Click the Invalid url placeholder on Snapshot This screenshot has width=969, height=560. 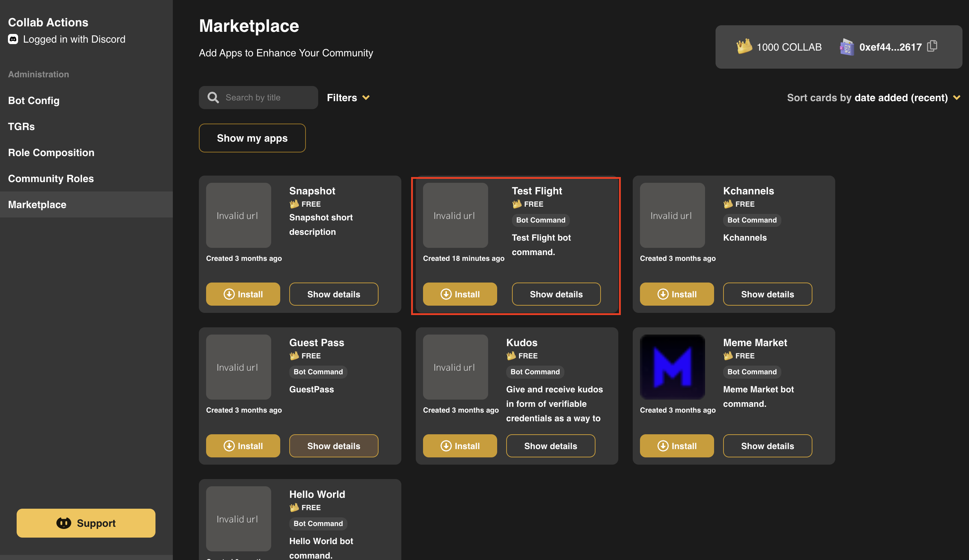(238, 215)
